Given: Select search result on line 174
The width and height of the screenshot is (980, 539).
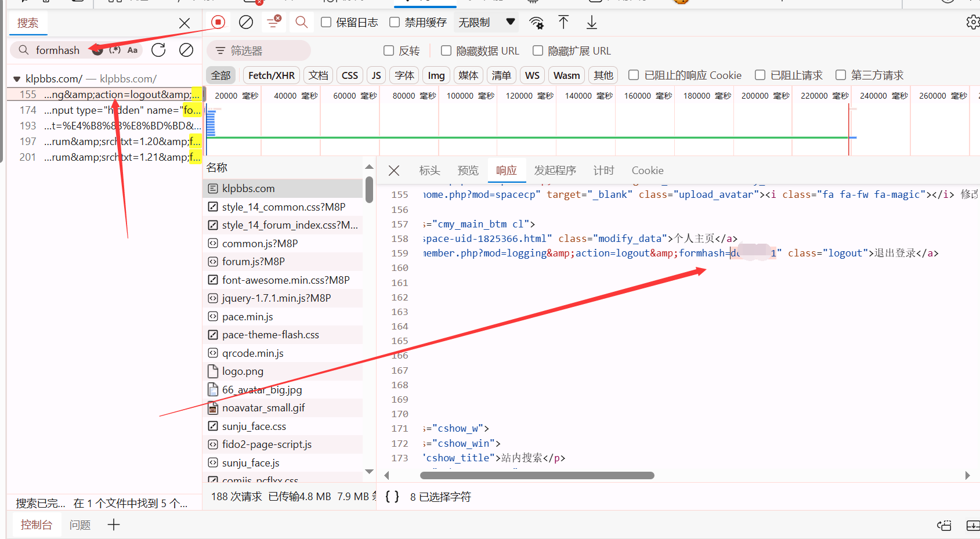Looking at the screenshot, I should point(104,110).
